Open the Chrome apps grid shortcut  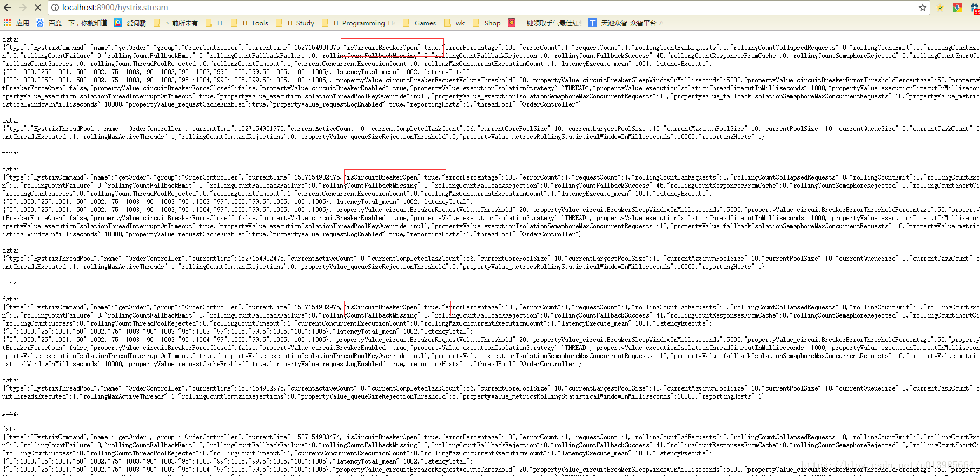pos(7,23)
